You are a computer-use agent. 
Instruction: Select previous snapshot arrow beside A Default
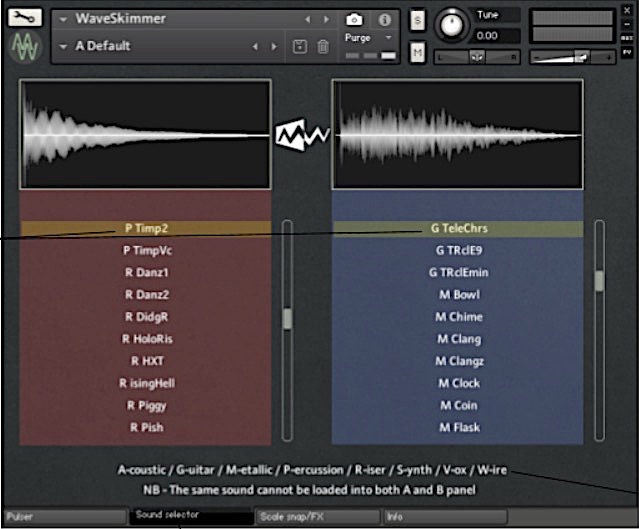(255, 46)
